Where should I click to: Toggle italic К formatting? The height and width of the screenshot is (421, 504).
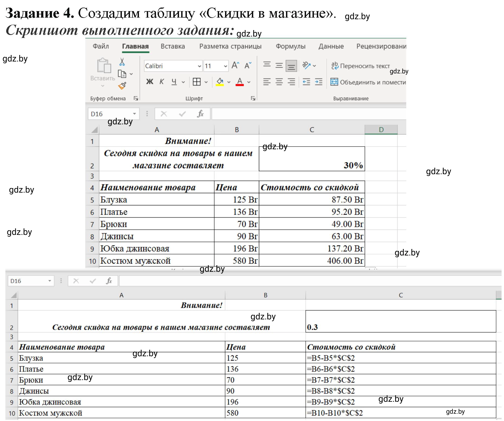pyautogui.click(x=162, y=82)
